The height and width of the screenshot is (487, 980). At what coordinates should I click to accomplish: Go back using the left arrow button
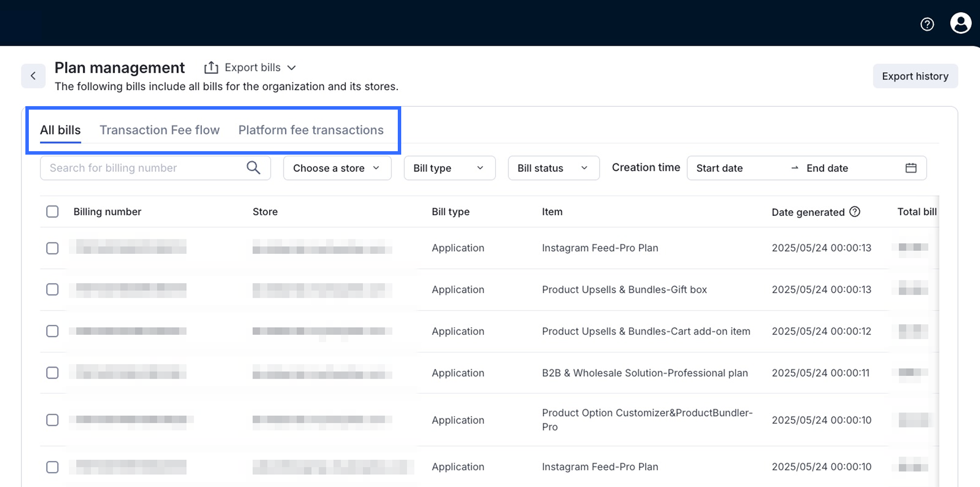(33, 76)
